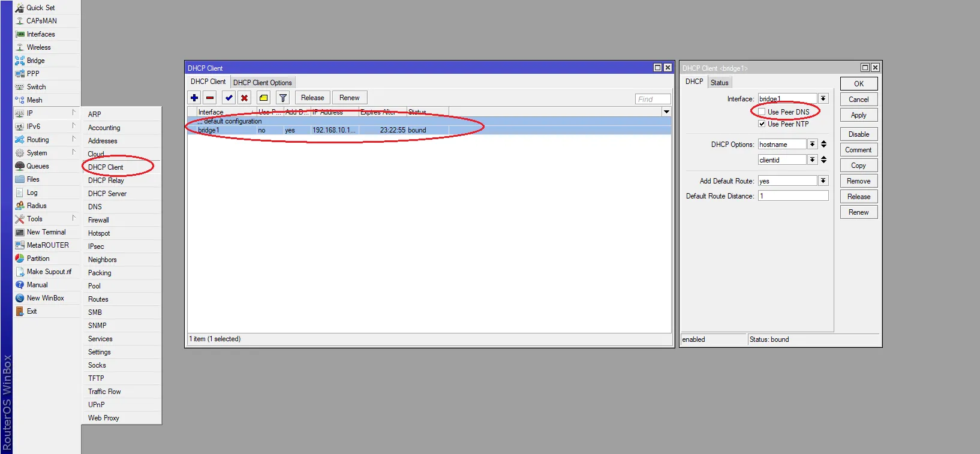Select the bridge1 row in table
This screenshot has width=980, height=454.
click(429, 130)
